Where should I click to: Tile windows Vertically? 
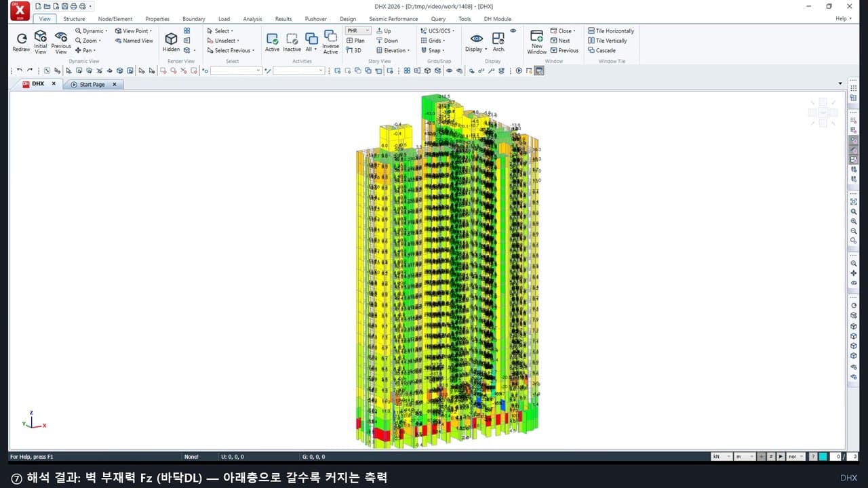pos(607,41)
